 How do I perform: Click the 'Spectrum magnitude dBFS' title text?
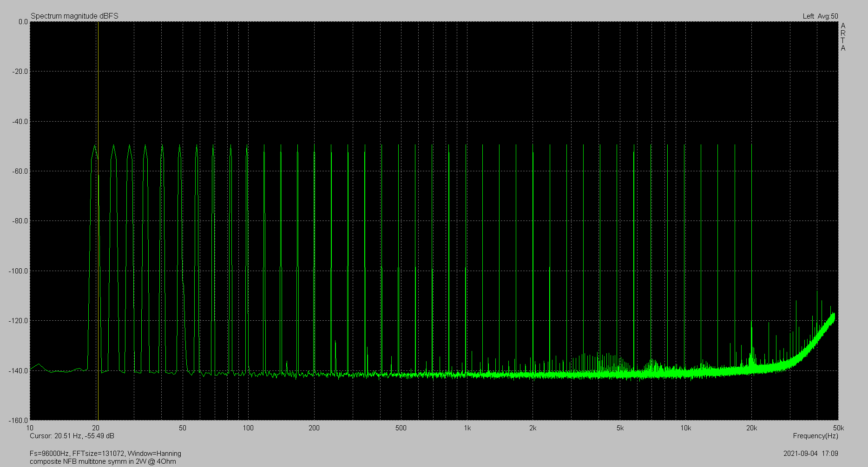74,16
